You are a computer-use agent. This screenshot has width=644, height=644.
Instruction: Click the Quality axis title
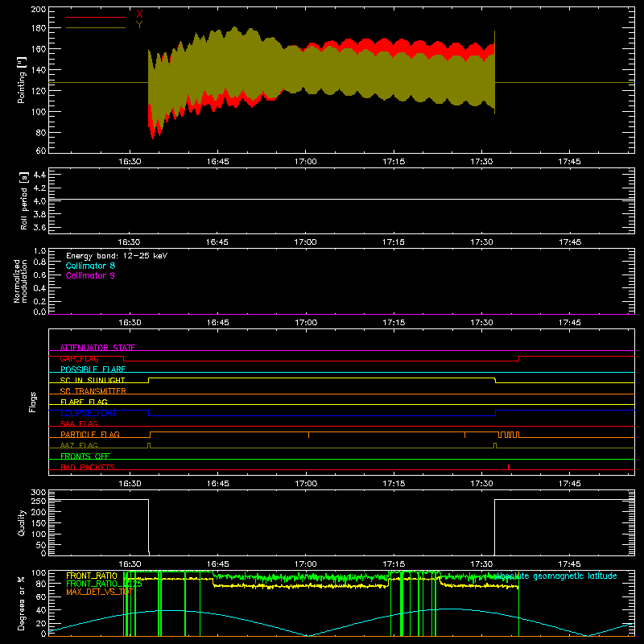click(22, 522)
